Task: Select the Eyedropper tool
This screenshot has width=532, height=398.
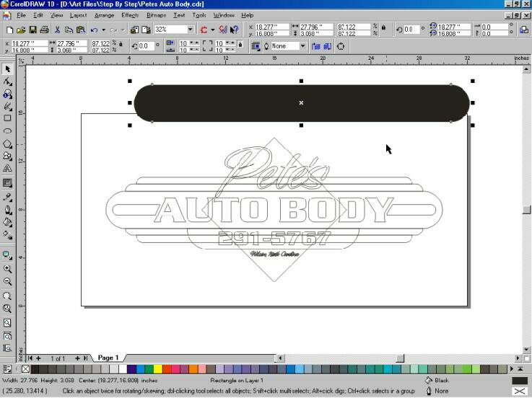Action: tap(7, 198)
